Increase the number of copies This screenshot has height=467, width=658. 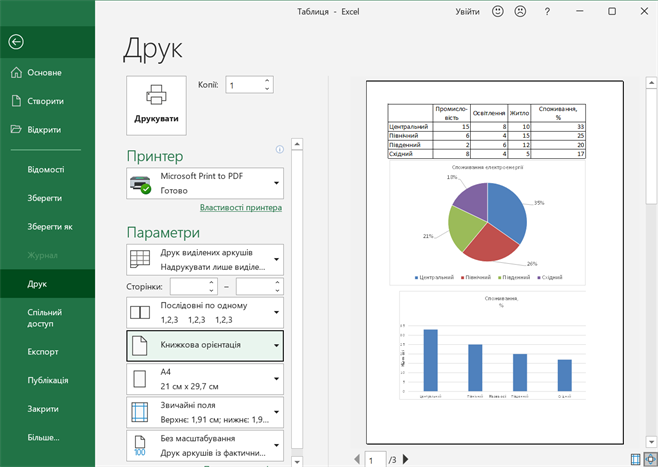[266, 81]
